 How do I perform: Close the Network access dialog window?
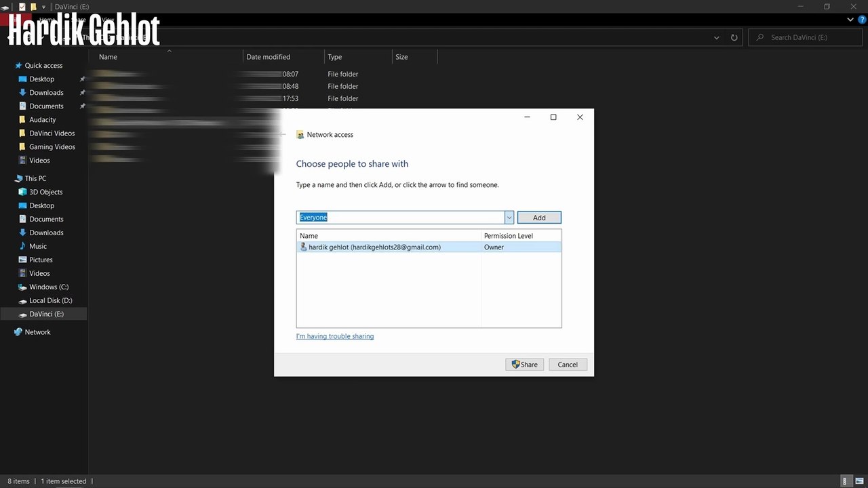[580, 117]
